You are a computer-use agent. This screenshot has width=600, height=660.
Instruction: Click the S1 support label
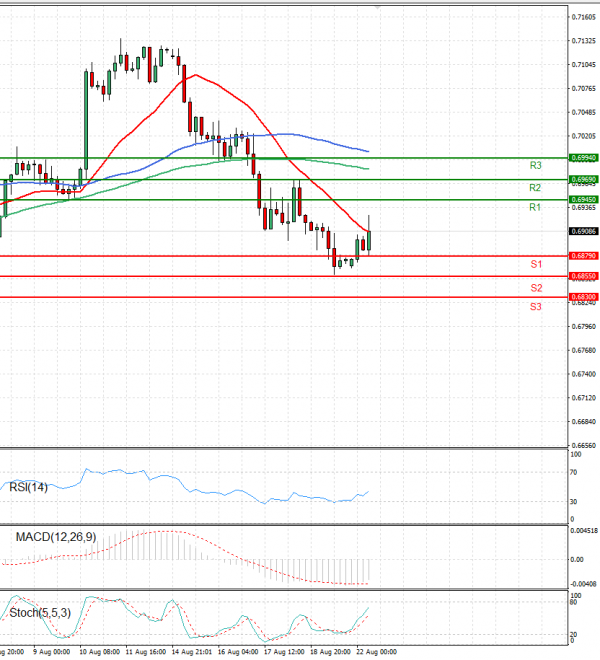536,264
